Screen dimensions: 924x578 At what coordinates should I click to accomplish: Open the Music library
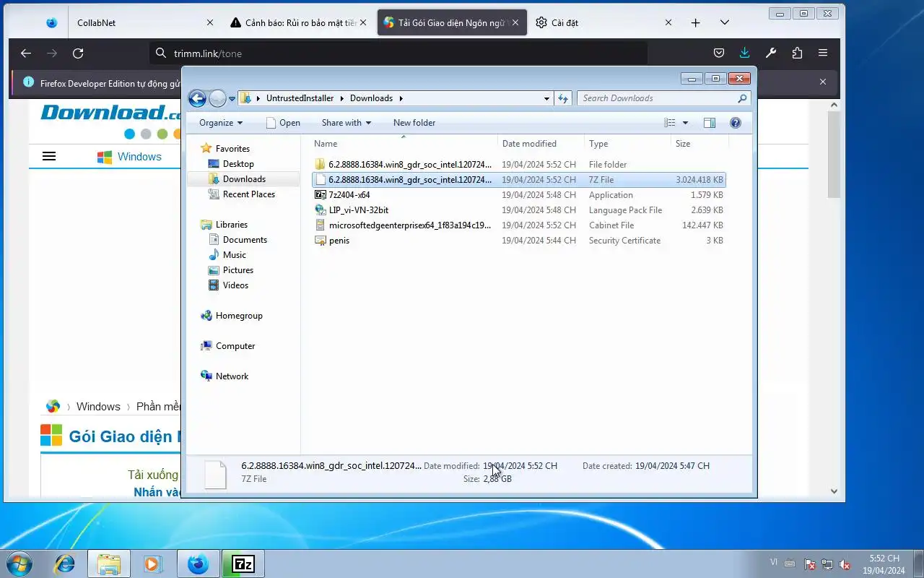tap(235, 255)
